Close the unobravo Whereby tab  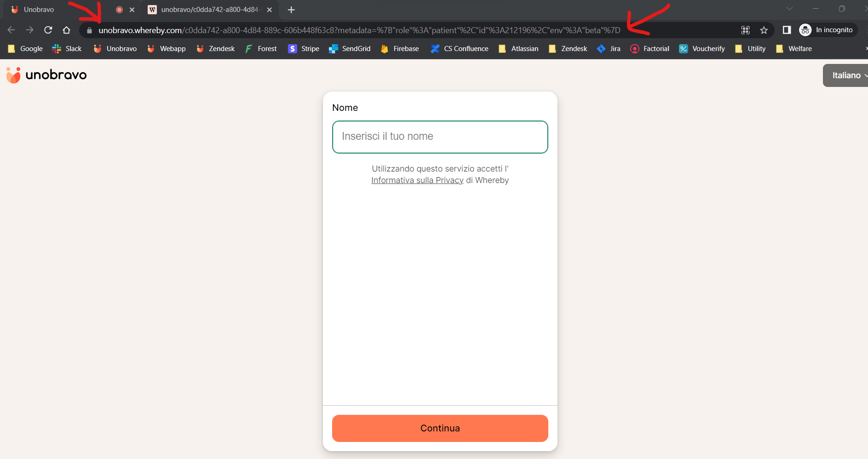270,10
